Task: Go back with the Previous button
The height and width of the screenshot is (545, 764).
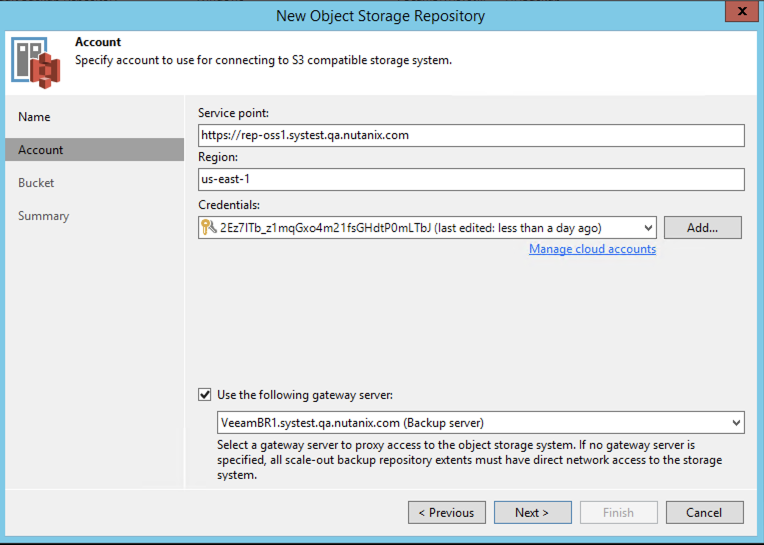Action: click(x=446, y=513)
